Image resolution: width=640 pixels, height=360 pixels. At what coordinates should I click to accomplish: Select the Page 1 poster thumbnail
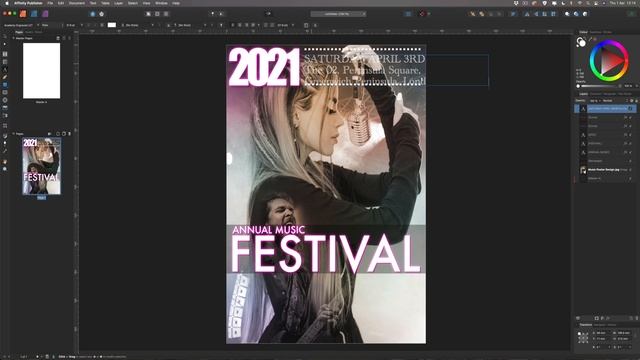coord(41,166)
